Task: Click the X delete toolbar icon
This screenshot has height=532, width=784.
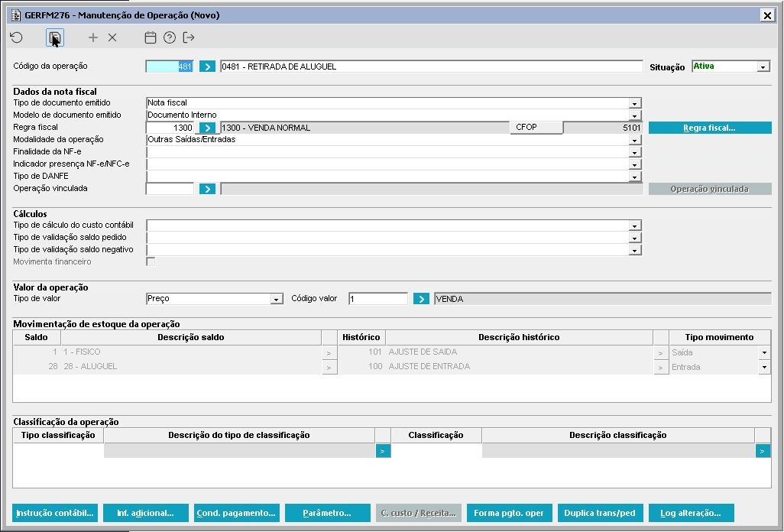Action: [112, 37]
